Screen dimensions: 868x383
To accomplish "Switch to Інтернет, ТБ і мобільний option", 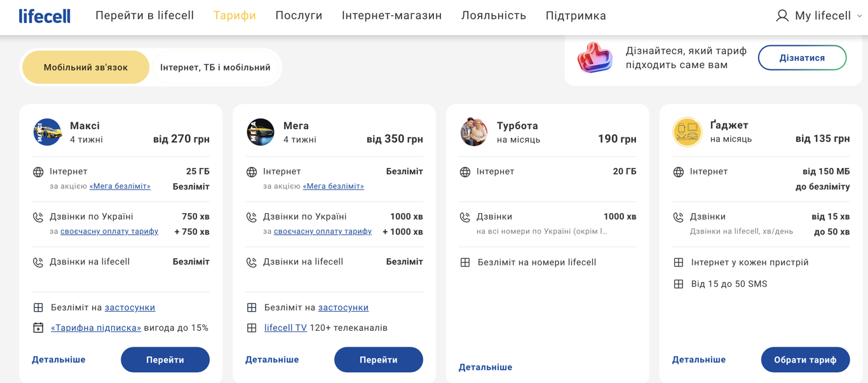I will tap(215, 67).
